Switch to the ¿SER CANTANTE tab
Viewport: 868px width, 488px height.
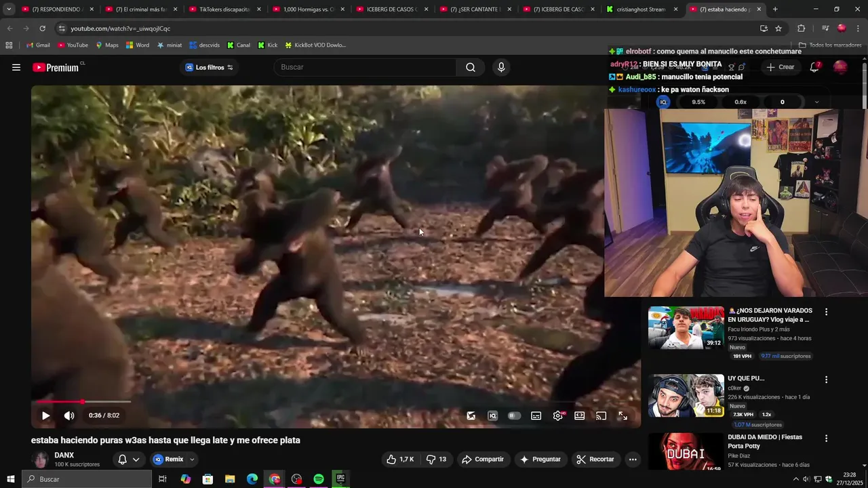pyautogui.click(x=475, y=9)
